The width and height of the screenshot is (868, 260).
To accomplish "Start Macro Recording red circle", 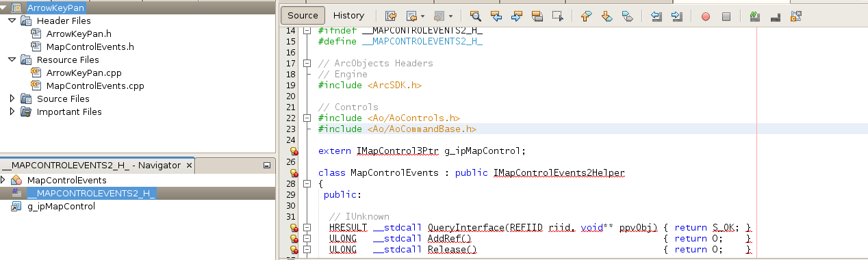I will [706, 16].
